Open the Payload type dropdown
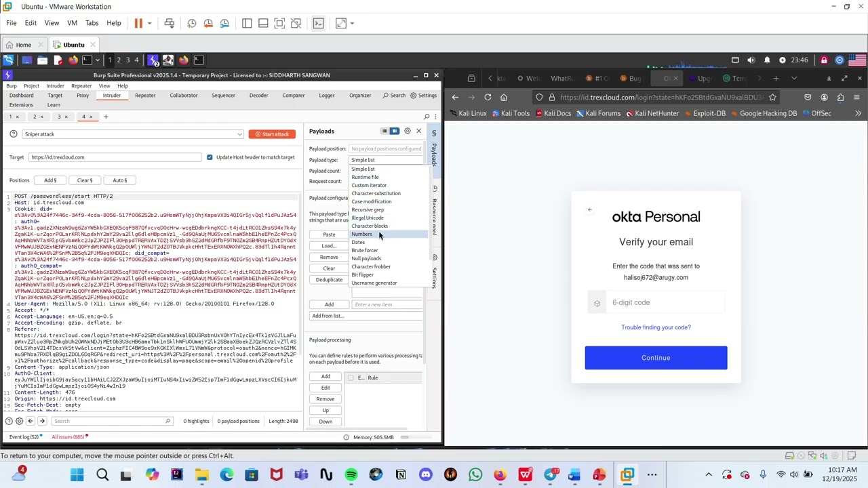The width and height of the screenshot is (868, 488). [x=386, y=160]
